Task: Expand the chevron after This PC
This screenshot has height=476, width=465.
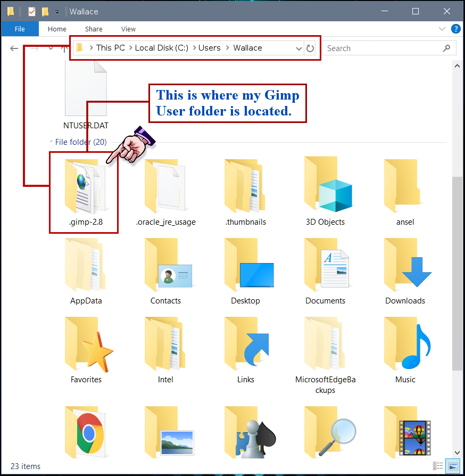Action: [130, 48]
